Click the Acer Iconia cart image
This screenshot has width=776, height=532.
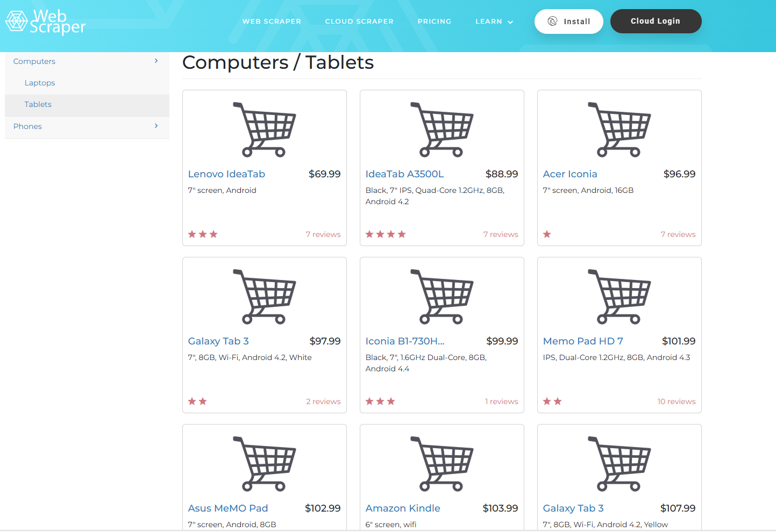(619, 130)
